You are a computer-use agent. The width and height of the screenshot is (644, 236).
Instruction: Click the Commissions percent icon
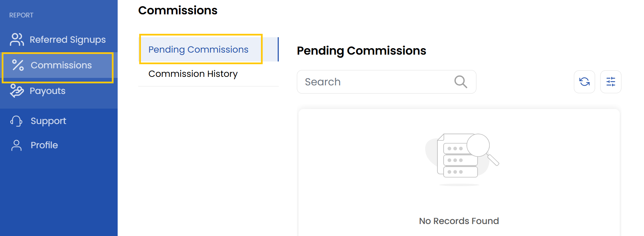point(18,65)
